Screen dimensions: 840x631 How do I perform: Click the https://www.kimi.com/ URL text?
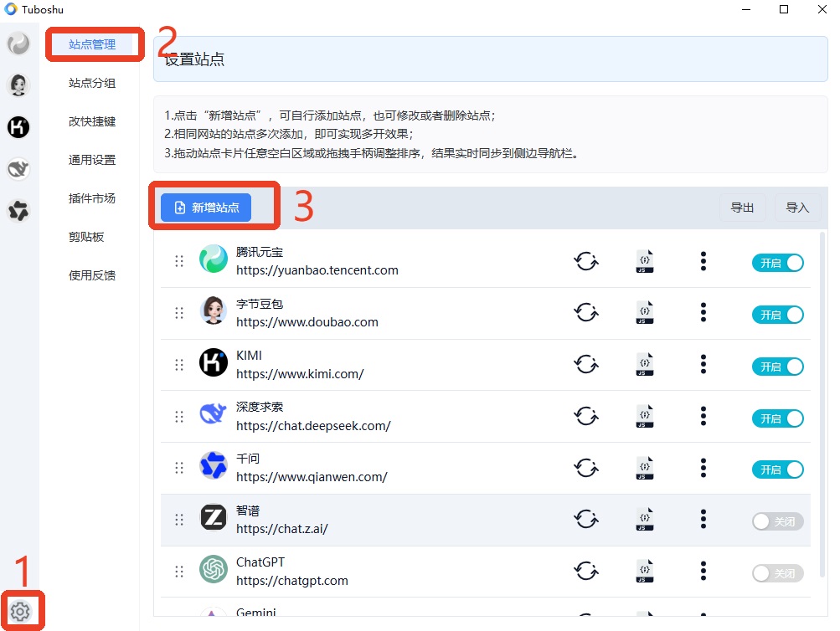300,374
